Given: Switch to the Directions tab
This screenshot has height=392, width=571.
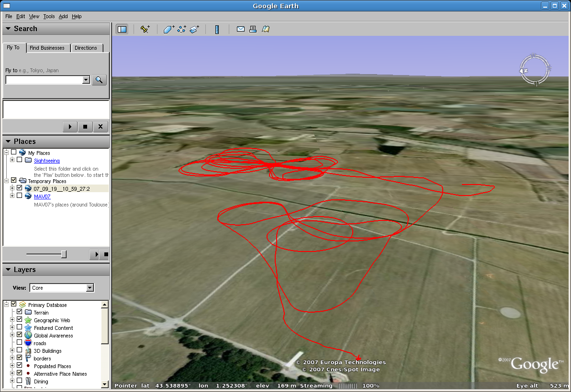Looking at the screenshot, I should (x=86, y=48).
